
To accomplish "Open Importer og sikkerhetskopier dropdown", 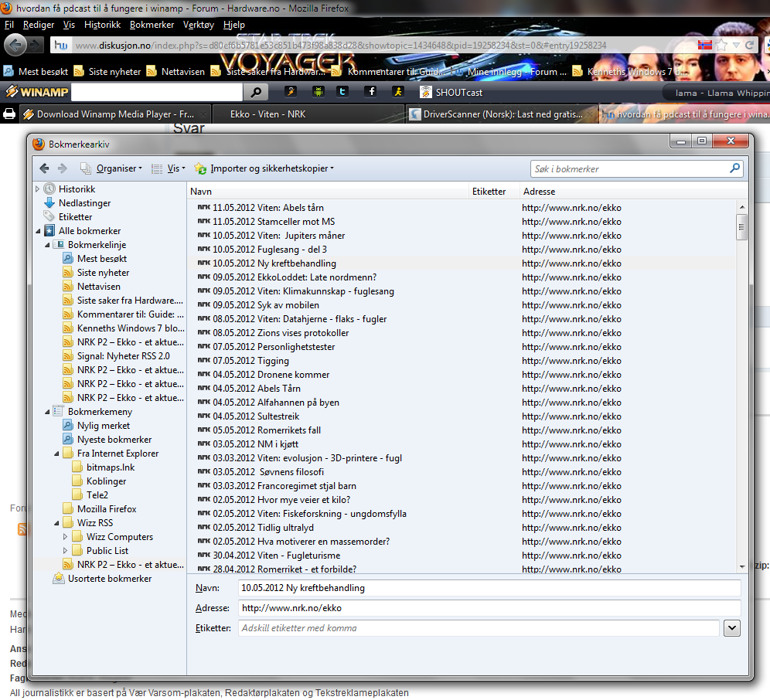I will coord(264,168).
